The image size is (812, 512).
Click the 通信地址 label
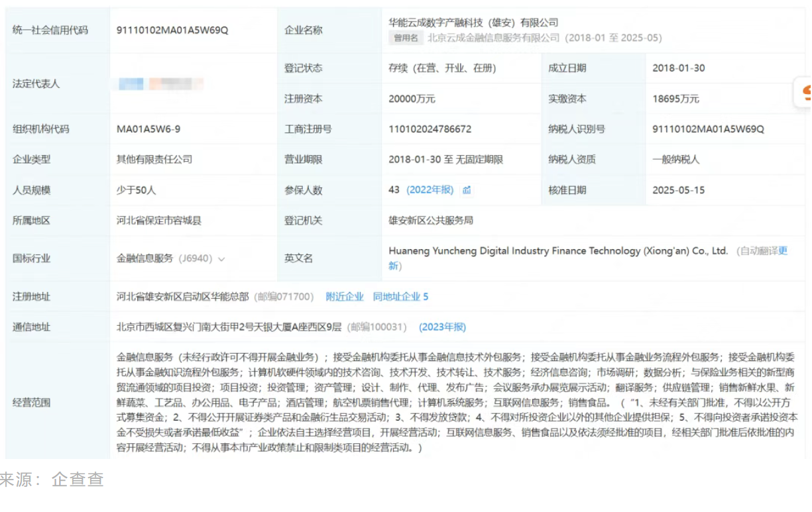pyautogui.click(x=31, y=327)
